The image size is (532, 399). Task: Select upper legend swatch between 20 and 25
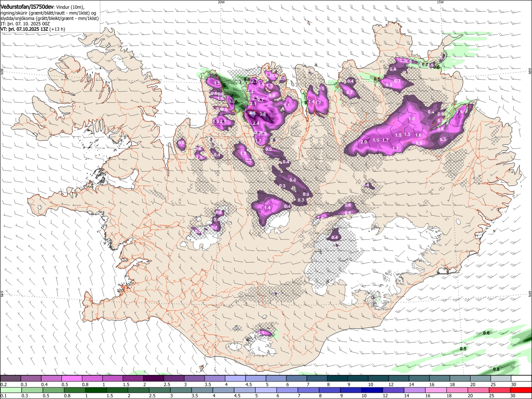tap(480, 378)
